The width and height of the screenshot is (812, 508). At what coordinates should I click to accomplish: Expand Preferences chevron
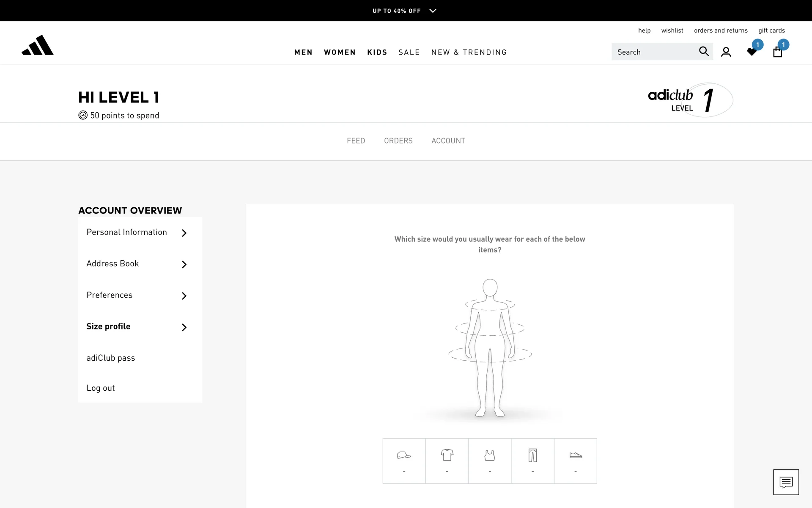[x=184, y=295]
